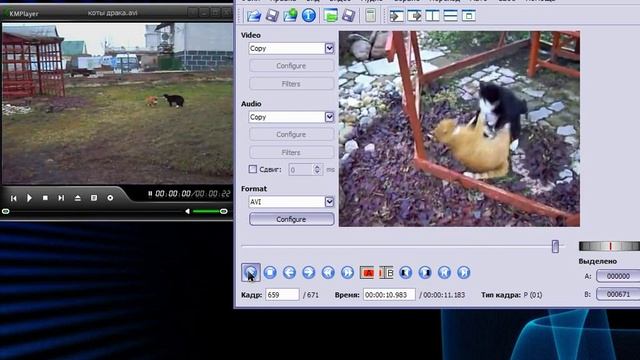Save project with second floppy icon
Screen dimensions: 640x360
[x=349, y=16]
